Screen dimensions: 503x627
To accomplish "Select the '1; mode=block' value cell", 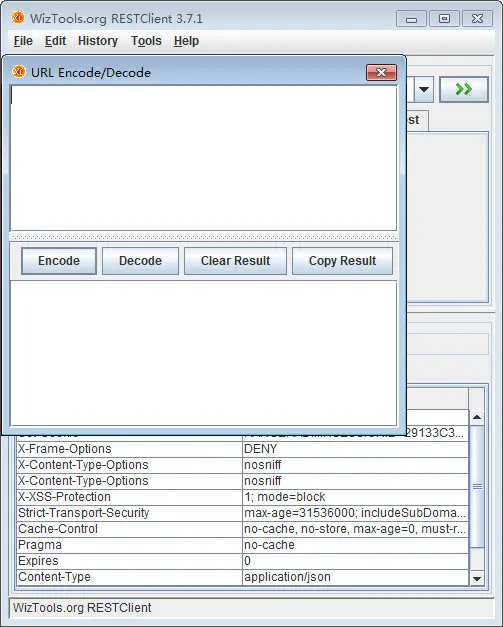I will click(355, 497).
